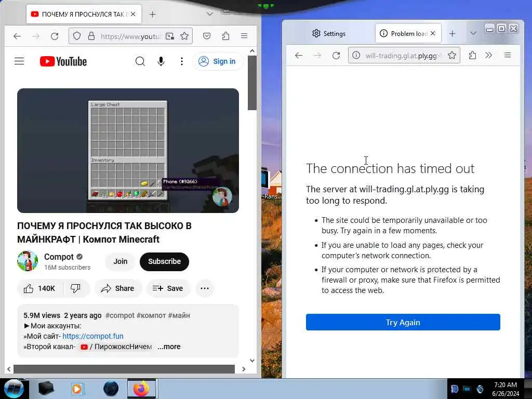532x399 pixels.
Task: Open new tab in right Firefox window
Action: (x=453, y=34)
